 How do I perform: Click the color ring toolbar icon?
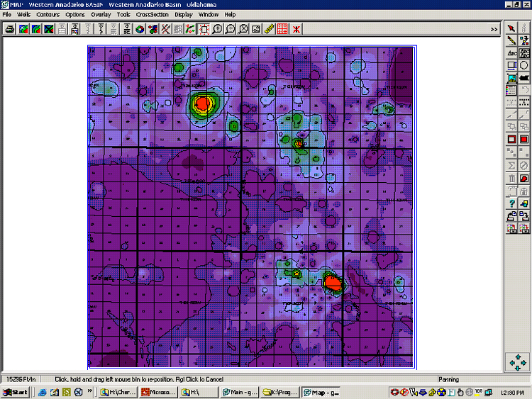tap(140, 29)
